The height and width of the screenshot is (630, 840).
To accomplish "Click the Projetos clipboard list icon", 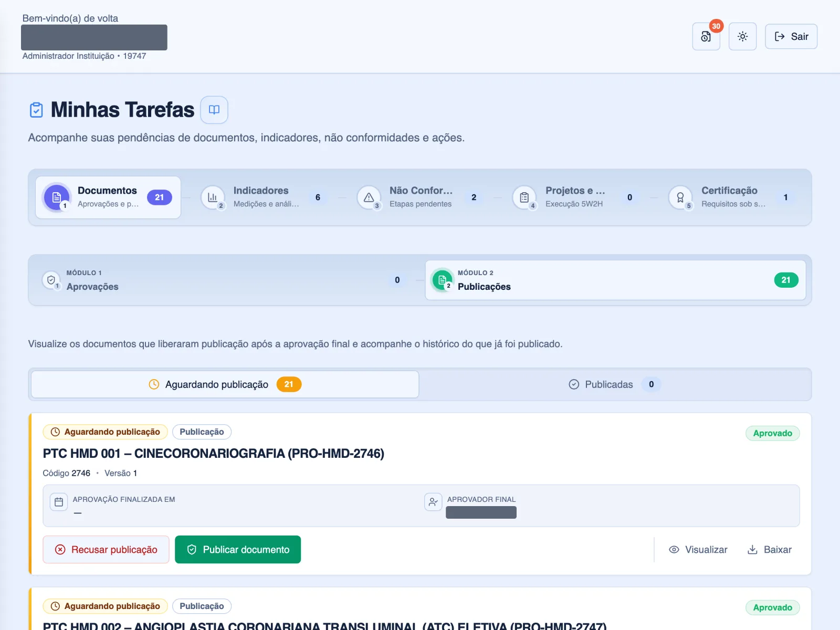I will pos(524,197).
